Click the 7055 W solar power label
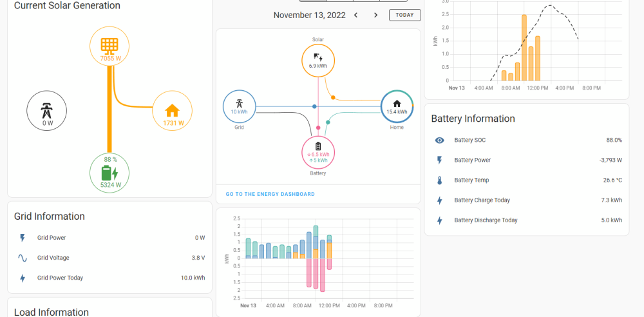 pyautogui.click(x=111, y=59)
